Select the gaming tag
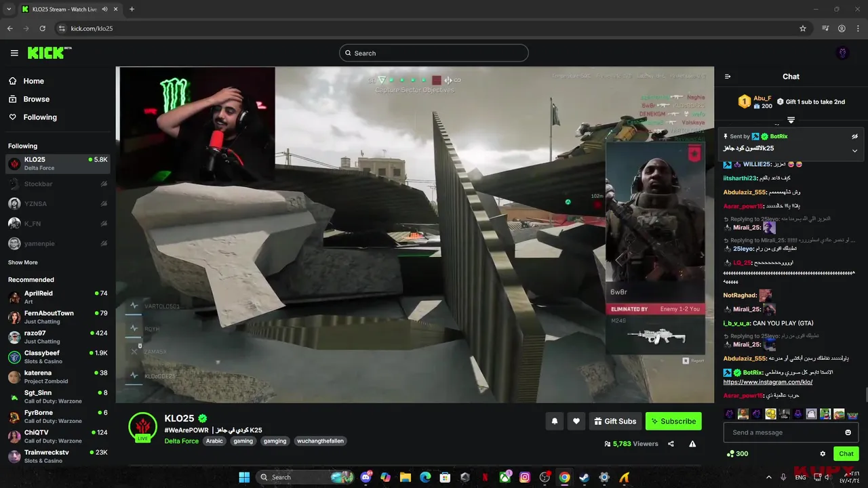Screen dimensions: 868x488 pyautogui.click(x=243, y=441)
